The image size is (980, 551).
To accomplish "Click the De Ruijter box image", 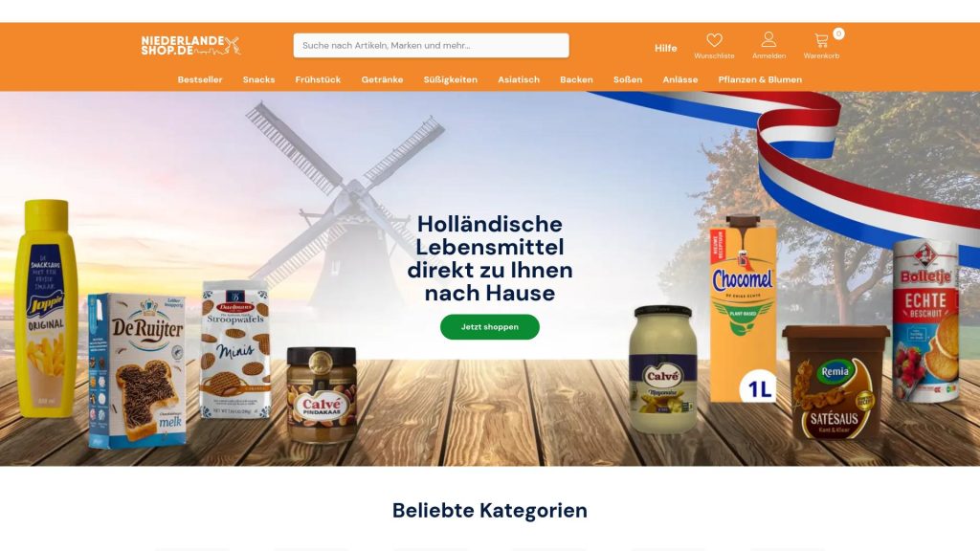I will (138, 370).
